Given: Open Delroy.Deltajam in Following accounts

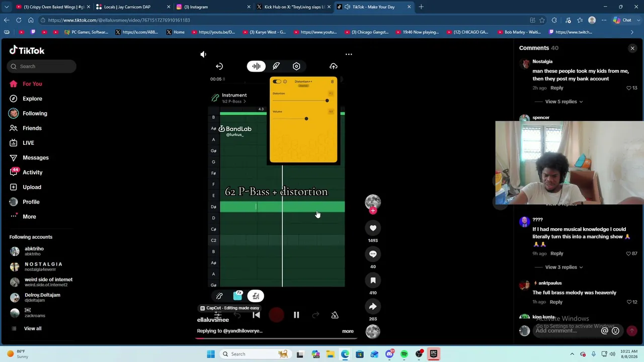Looking at the screenshot, I should (x=42, y=298).
